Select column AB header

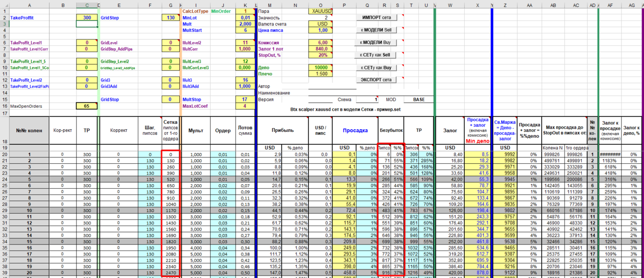tap(553, 4)
